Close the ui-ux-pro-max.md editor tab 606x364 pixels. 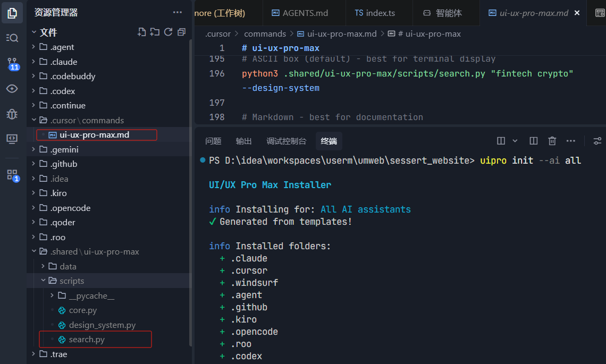(x=577, y=13)
